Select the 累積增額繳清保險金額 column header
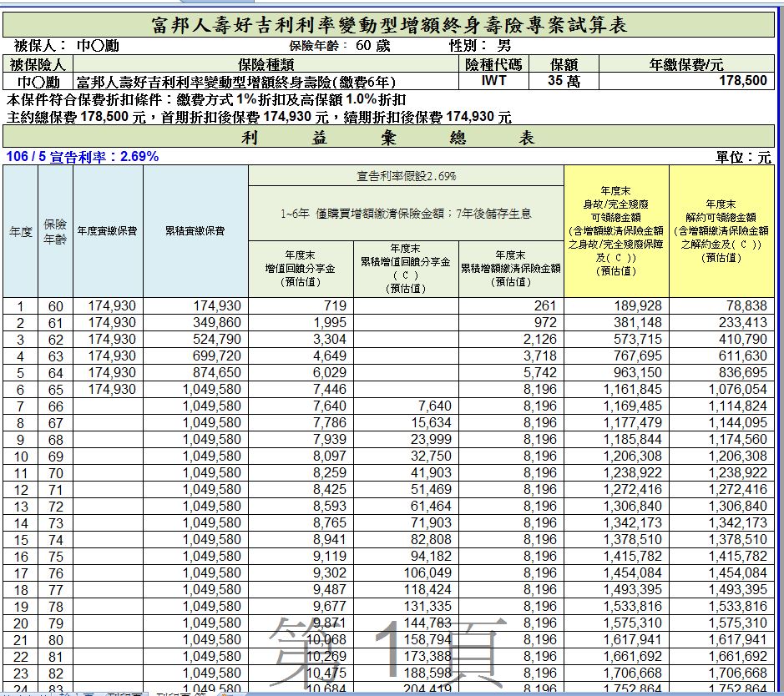 (x=511, y=269)
